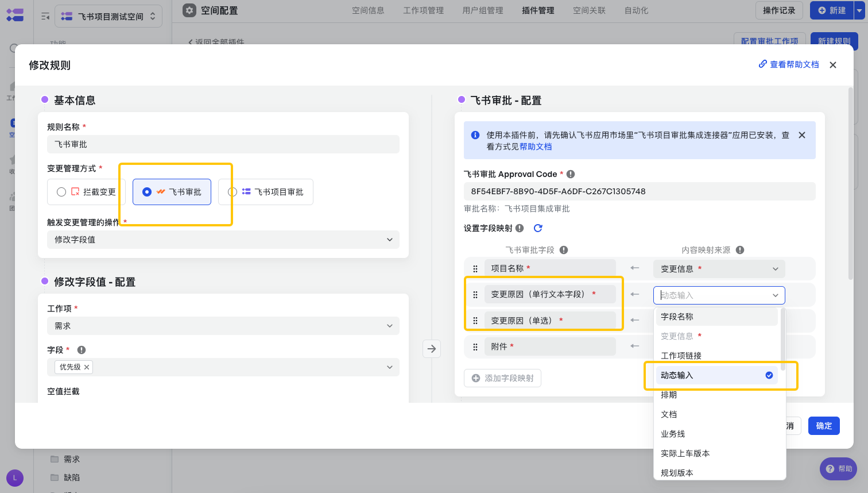Refresh the 设置字段映射 field mapping
Image resolution: width=868 pixels, height=493 pixels.
538,228
